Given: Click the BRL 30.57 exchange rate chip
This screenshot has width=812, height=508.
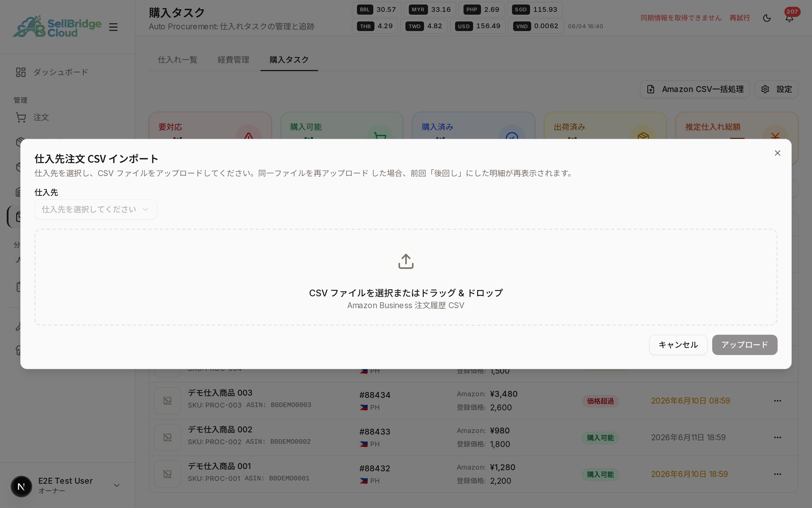Looking at the screenshot, I should [x=376, y=9].
